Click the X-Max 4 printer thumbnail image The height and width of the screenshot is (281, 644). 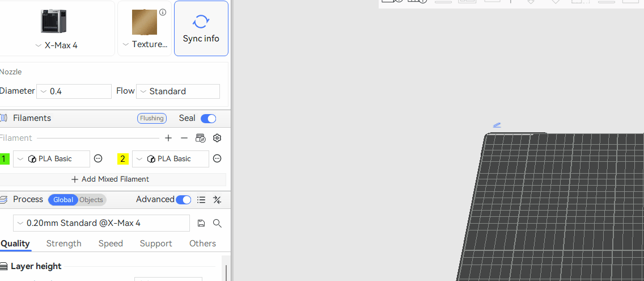[x=53, y=22]
